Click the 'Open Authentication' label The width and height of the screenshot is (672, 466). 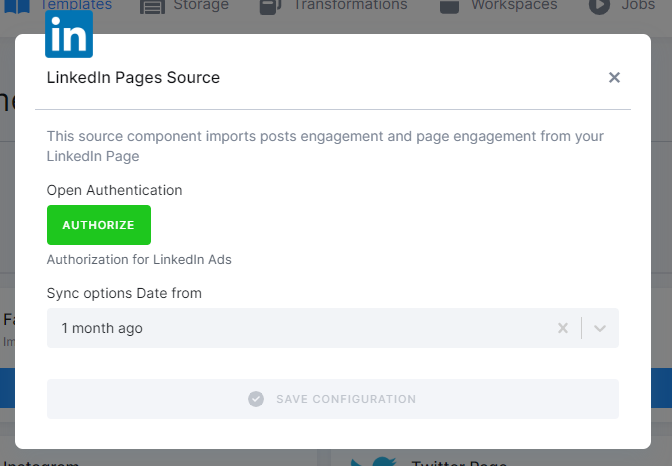(114, 190)
